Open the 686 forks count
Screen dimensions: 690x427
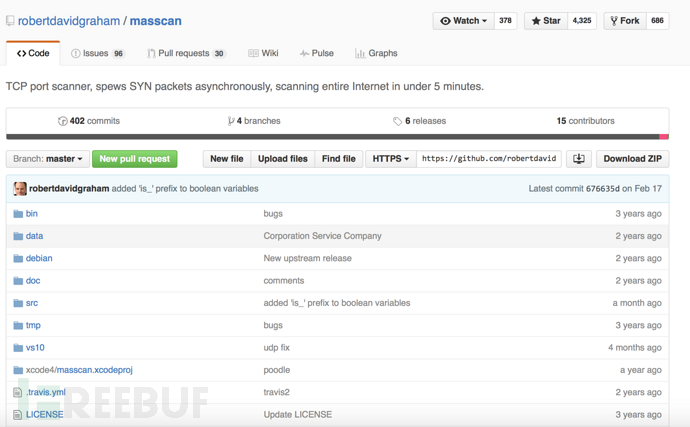coord(657,21)
